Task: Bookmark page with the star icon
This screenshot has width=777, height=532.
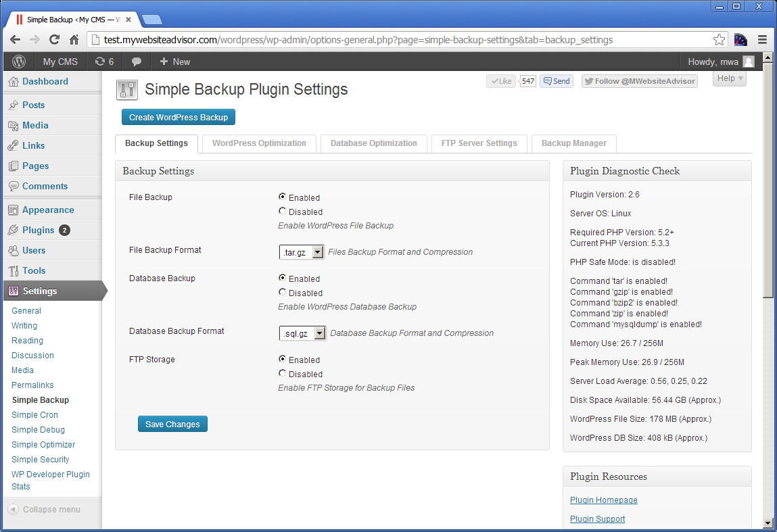Action: [719, 40]
